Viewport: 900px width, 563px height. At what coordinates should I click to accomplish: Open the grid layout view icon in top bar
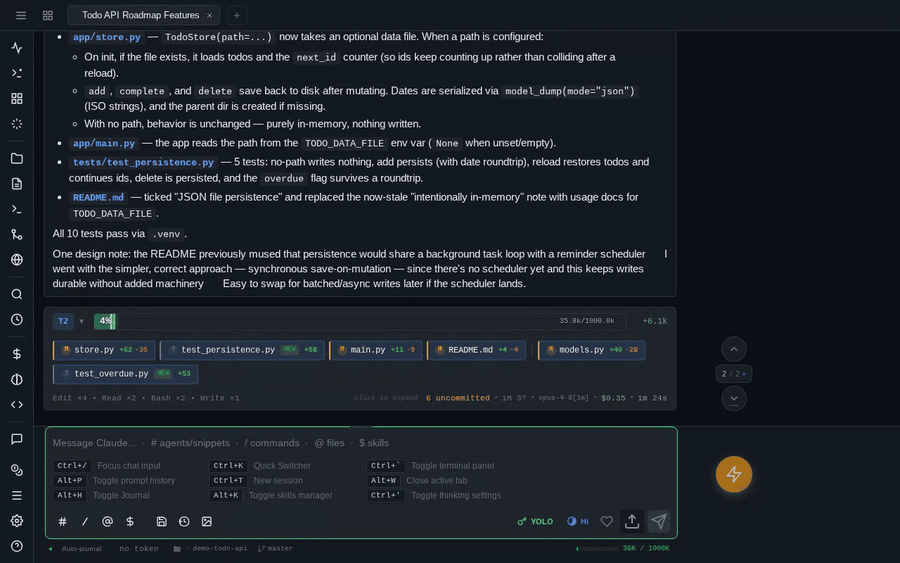point(48,15)
